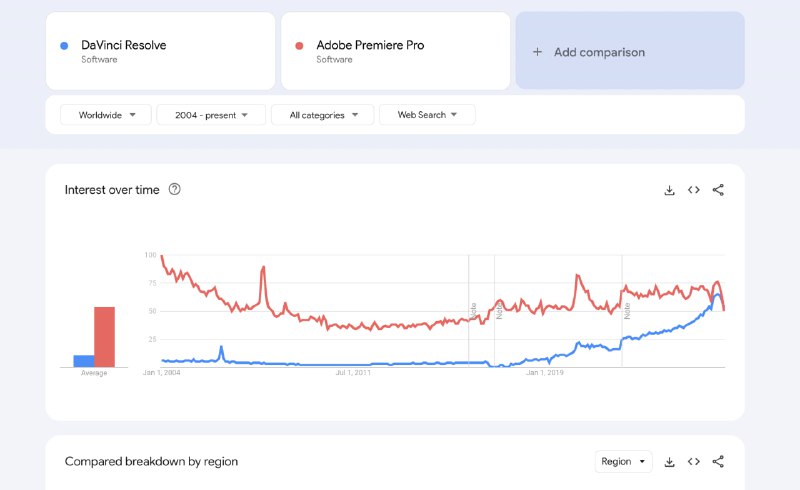Share the Interest over time chart
Image resolution: width=800 pixels, height=490 pixels.
point(718,190)
